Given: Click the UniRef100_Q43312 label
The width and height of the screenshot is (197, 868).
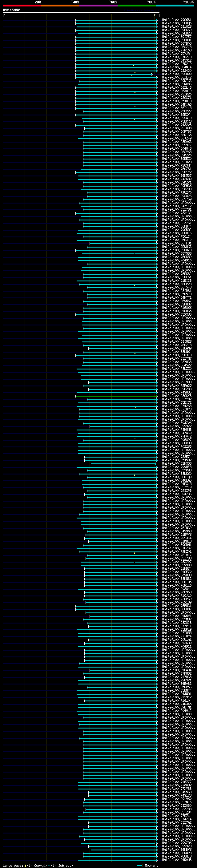Looking at the screenshot, I should pos(176,61).
